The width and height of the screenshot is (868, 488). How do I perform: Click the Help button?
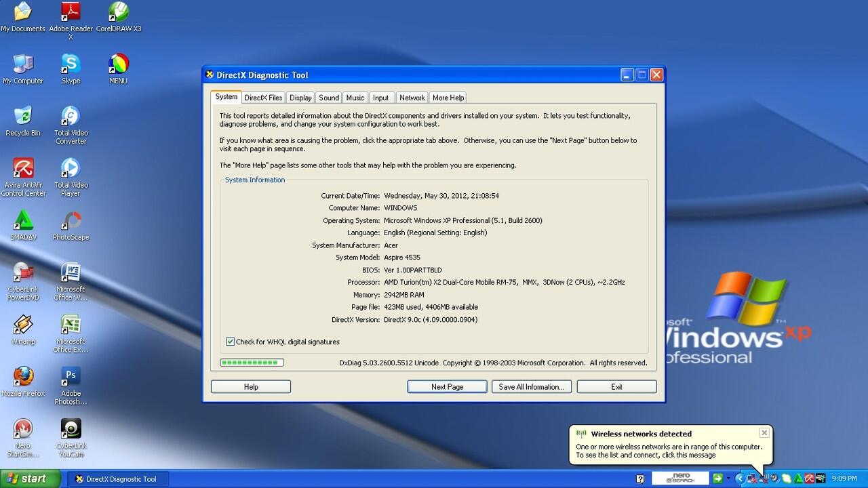coord(251,386)
